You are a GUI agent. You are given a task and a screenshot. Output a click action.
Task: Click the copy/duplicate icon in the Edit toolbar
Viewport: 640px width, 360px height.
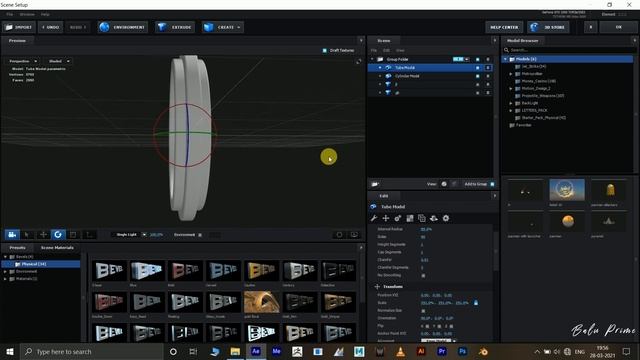422,218
